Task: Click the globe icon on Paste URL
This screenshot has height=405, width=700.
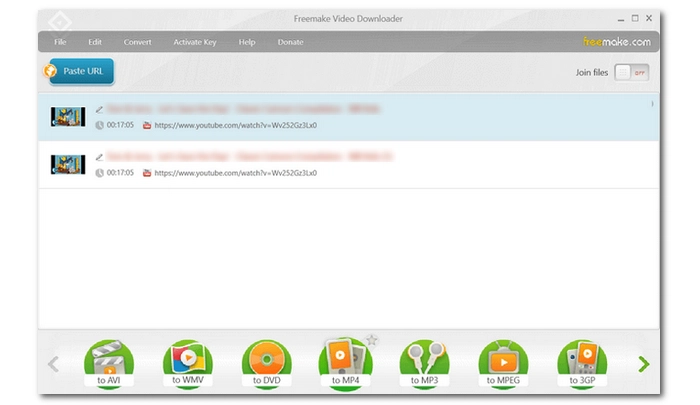Action: pos(50,71)
